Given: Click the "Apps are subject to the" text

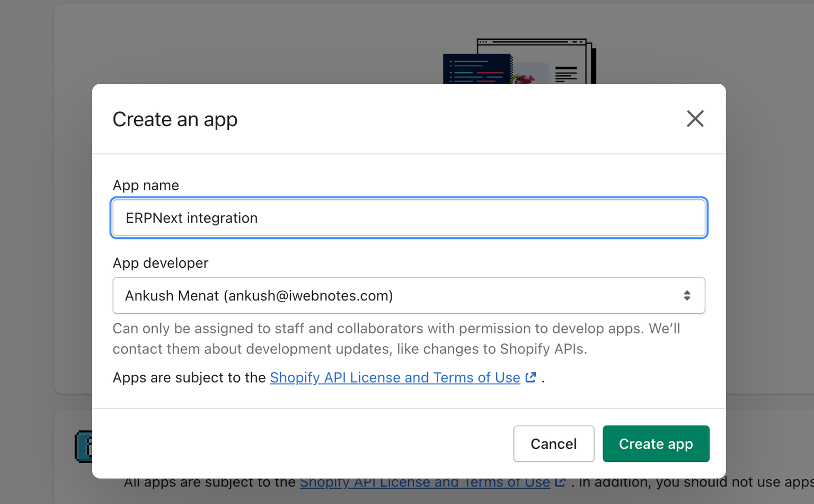Looking at the screenshot, I should tap(189, 378).
